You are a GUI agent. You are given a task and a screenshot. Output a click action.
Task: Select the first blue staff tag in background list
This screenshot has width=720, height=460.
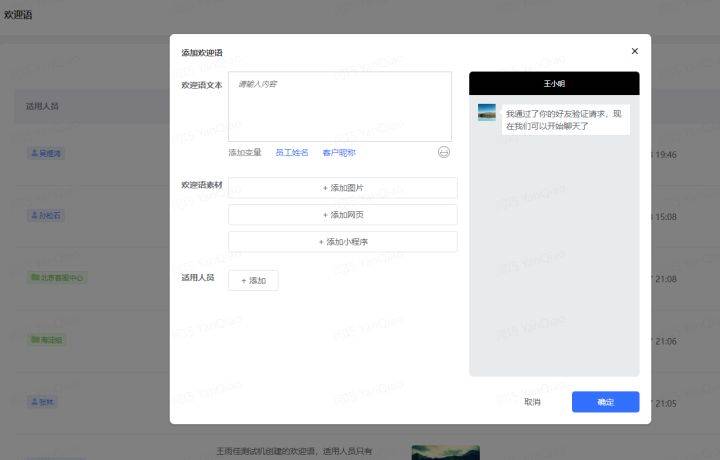click(46, 153)
